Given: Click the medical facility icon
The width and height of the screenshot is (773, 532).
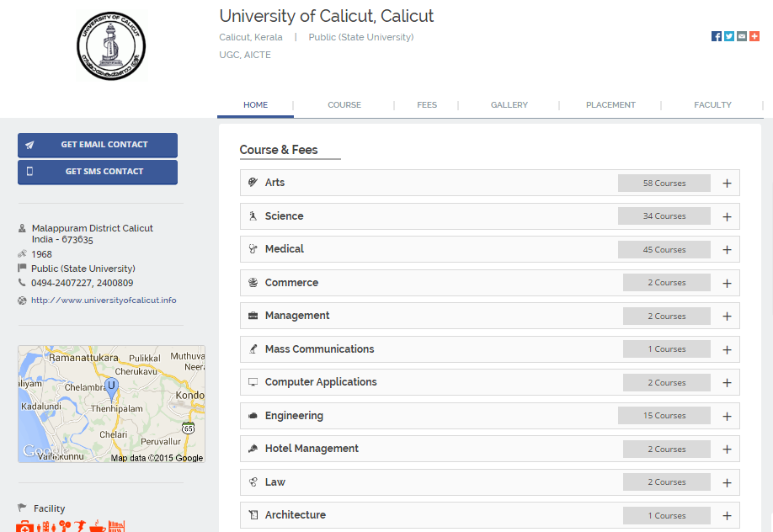Looking at the screenshot, I should coord(25,527).
